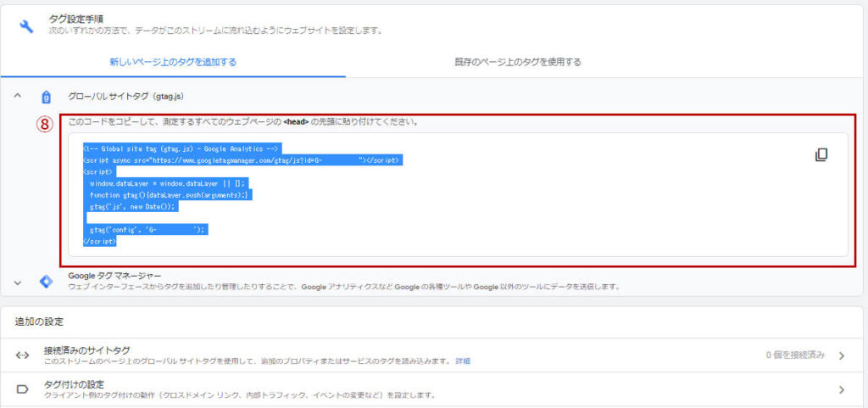868x408 pixels.
Task: Click the gtag('config' code line
Action: click(x=146, y=231)
